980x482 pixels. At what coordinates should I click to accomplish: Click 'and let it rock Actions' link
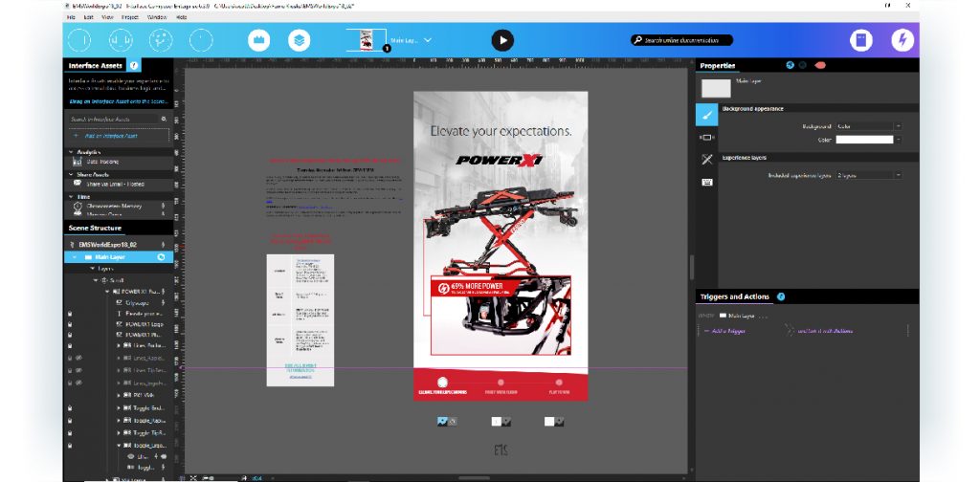pyautogui.click(x=825, y=331)
